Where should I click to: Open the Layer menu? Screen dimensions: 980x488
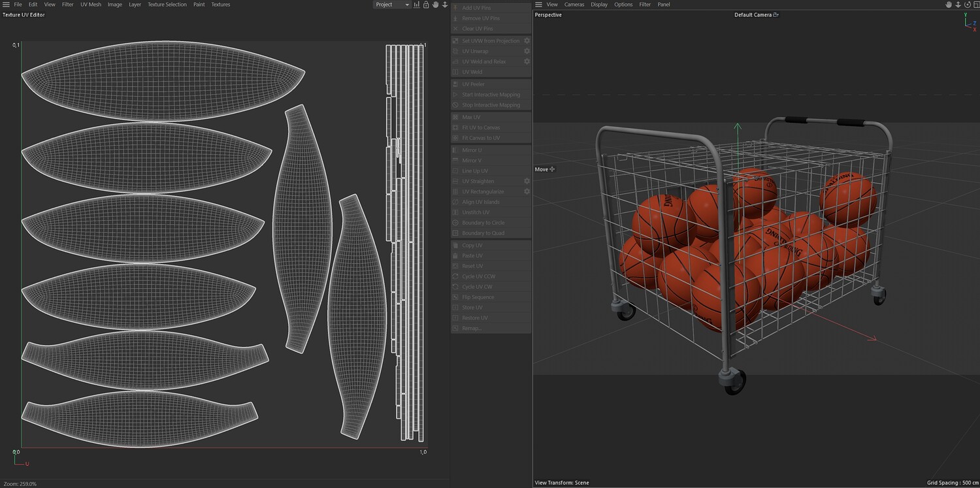(135, 5)
